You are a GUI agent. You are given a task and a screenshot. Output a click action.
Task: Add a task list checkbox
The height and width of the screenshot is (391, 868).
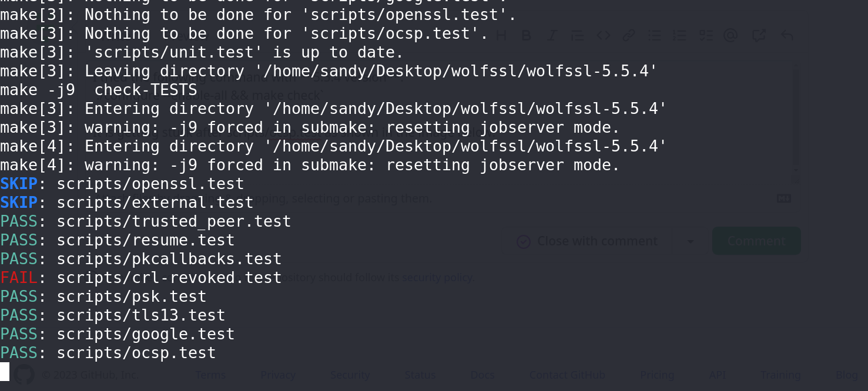(706, 35)
